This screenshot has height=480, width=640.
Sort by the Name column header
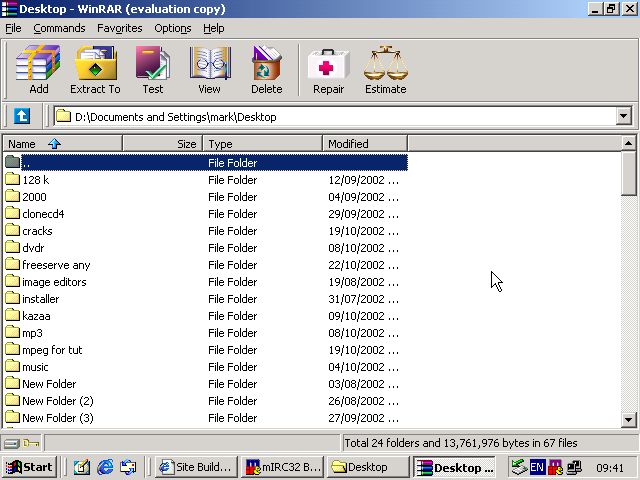tap(63, 144)
